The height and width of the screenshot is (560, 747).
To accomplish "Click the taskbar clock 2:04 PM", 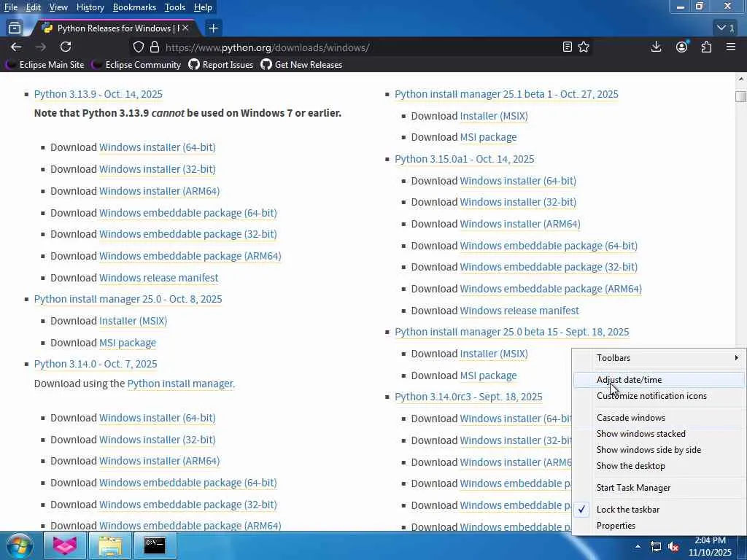I will (710, 546).
